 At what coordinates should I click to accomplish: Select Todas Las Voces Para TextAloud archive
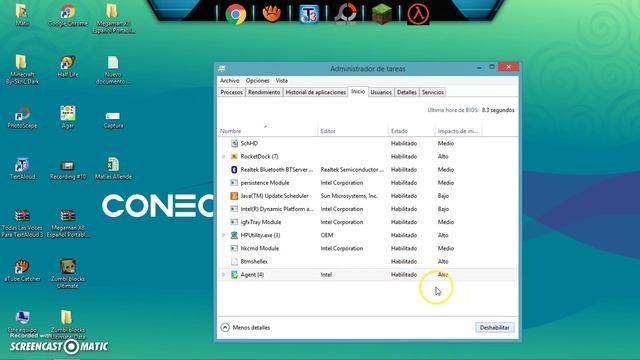tap(22, 223)
